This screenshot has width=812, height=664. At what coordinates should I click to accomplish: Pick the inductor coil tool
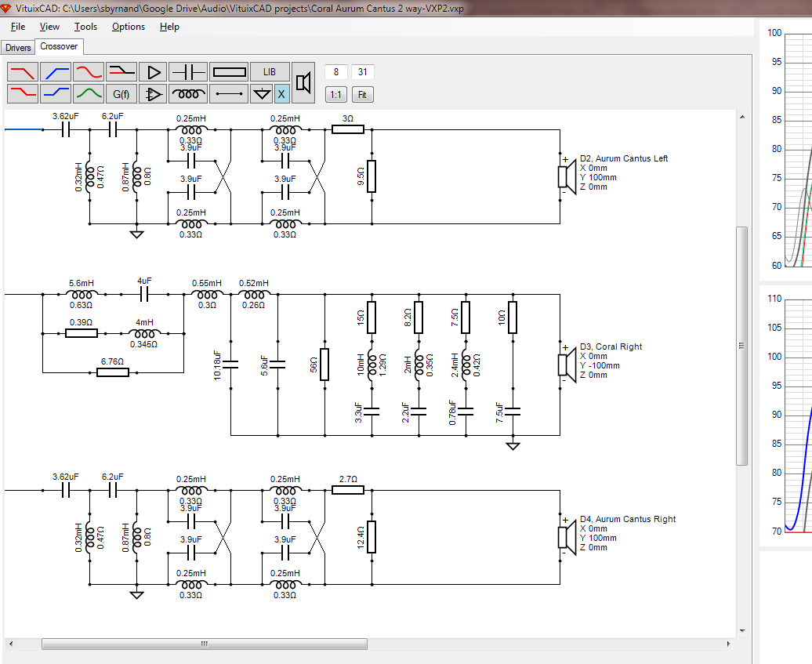pos(188,94)
